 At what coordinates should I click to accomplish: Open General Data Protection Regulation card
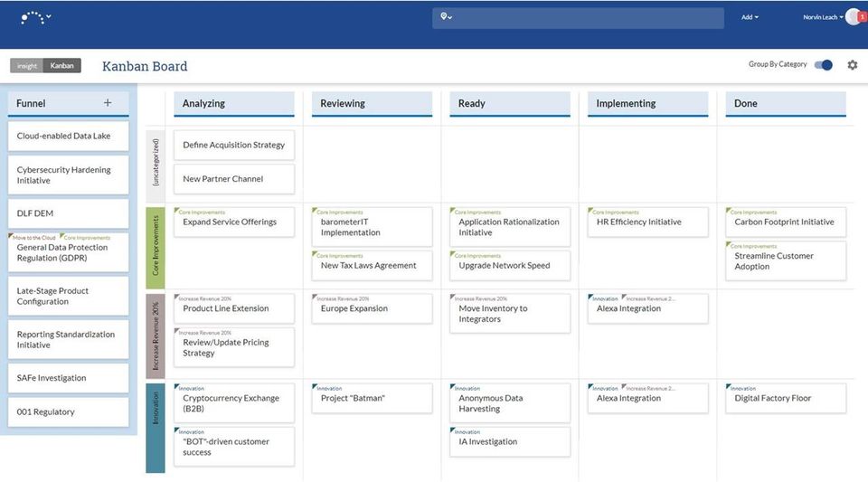[x=68, y=252]
